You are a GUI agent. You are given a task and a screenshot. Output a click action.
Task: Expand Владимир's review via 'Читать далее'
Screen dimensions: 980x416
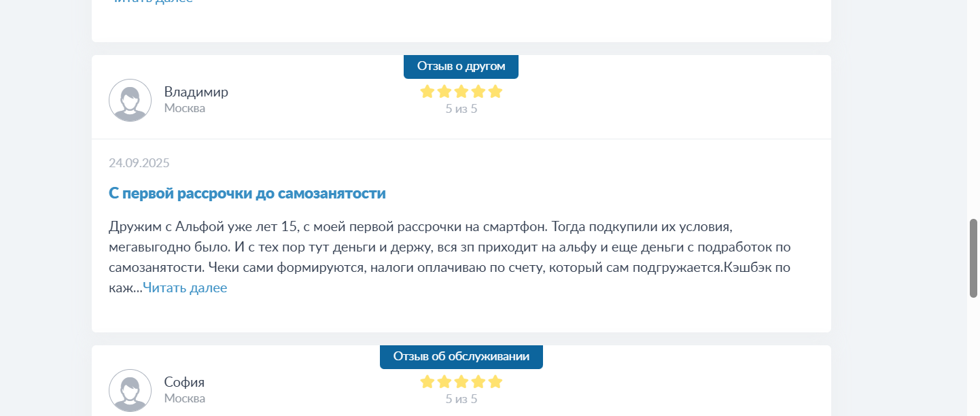pos(185,288)
